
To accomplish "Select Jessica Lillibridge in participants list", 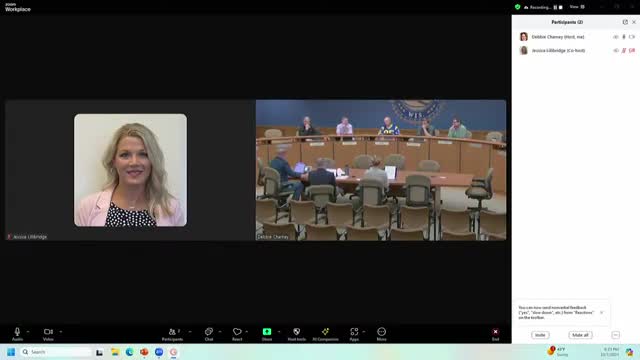I will tap(576, 51).
